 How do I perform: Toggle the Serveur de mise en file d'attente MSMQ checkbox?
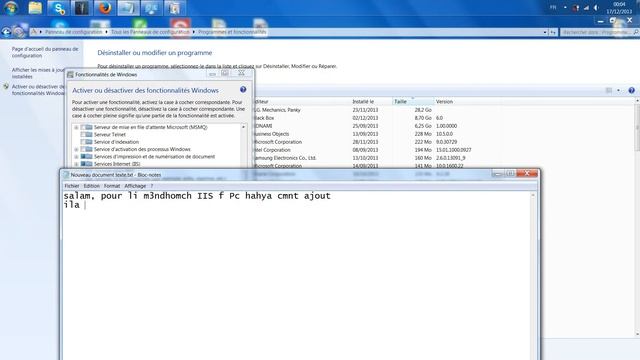coord(83,127)
